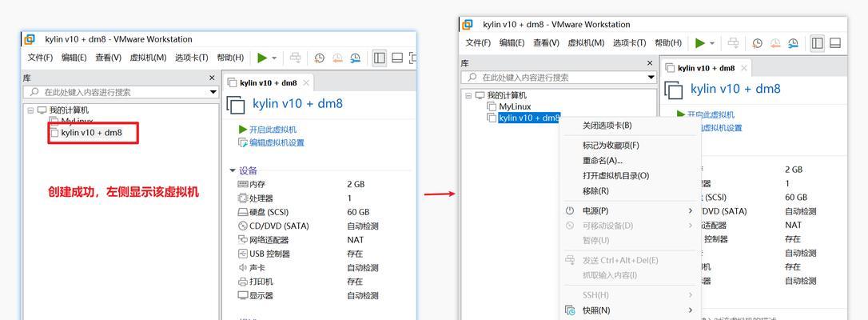The image size is (868, 320).
Task: Click the 显示器 display icon in left window
Action: pos(242,296)
